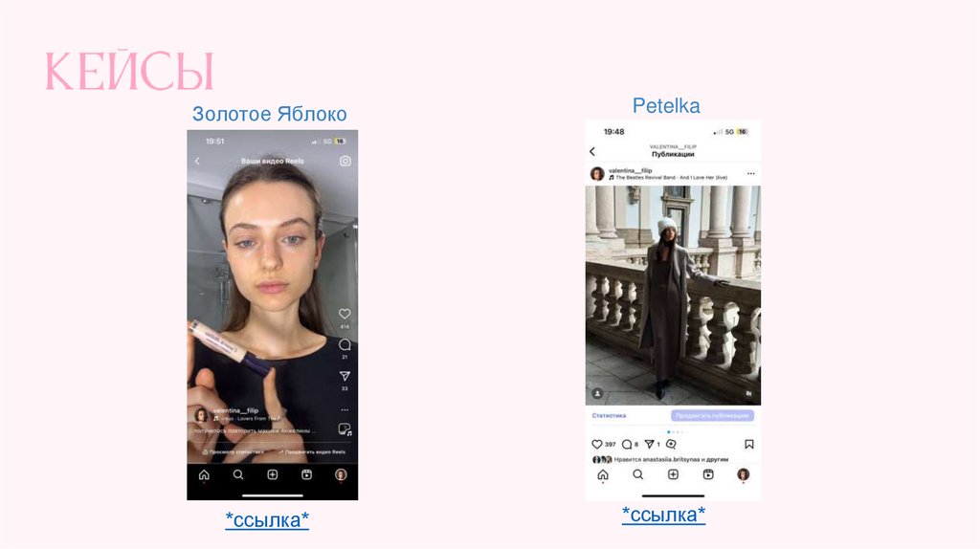Save the Petelka post with bookmark icon
The width and height of the screenshot is (980, 549).
click(x=748, y=444)
